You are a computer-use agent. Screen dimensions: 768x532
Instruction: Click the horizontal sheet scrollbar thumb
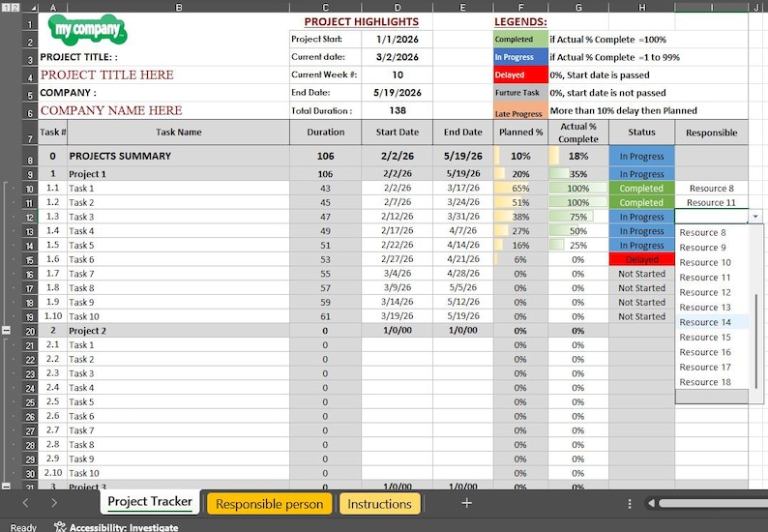[x=713, y=503]
